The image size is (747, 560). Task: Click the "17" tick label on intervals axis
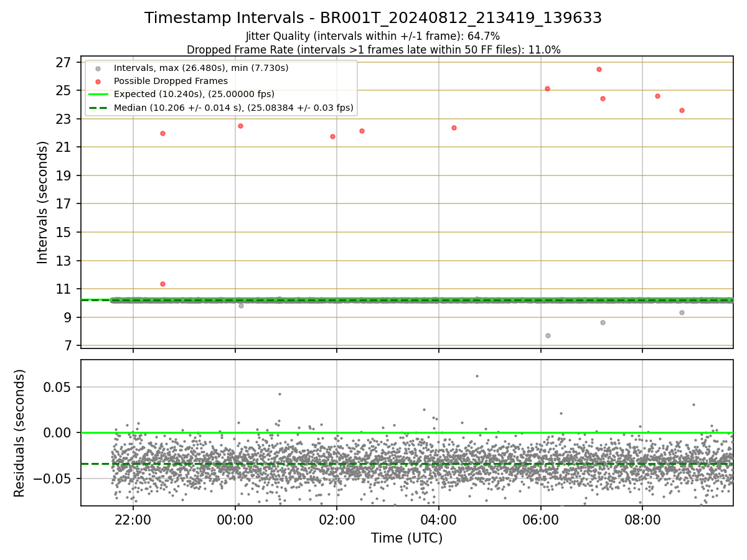click(x=63, y=204)
